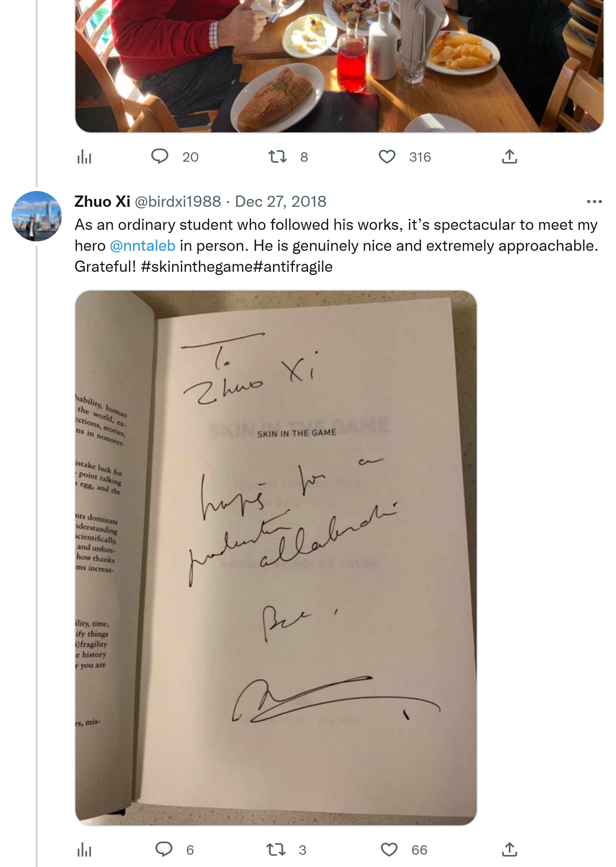Screen dimensions: 616x867
Task: Like the tweet with 316 likes
Action: click(x=387, y=156)
